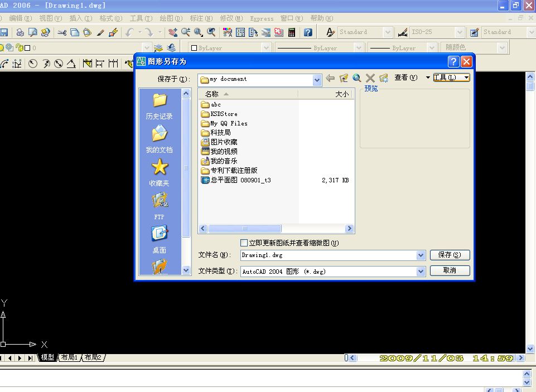Click the Match Properties brush icon
The height and width of the screenshot is (392, 536).
(100, 32)
